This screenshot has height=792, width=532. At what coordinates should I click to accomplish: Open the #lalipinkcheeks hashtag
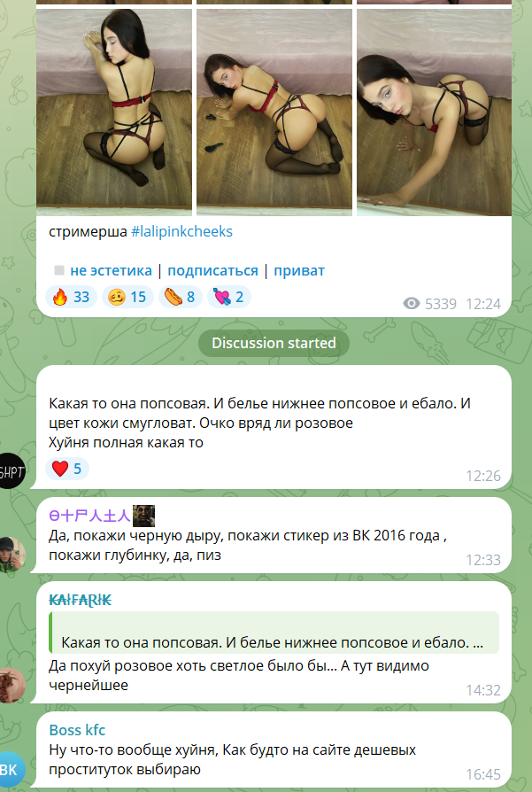coord(181,232)
